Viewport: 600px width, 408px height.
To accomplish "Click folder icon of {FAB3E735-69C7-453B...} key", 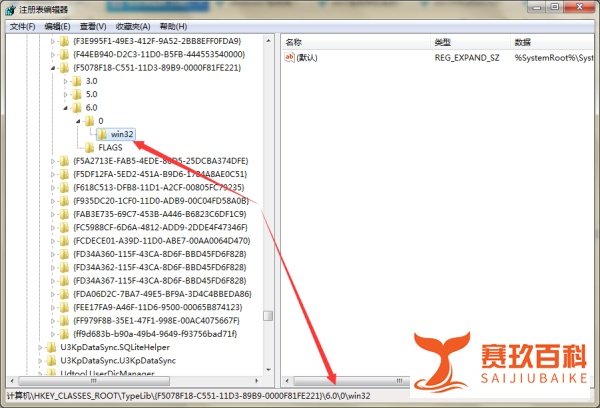I will pos(64,214).
